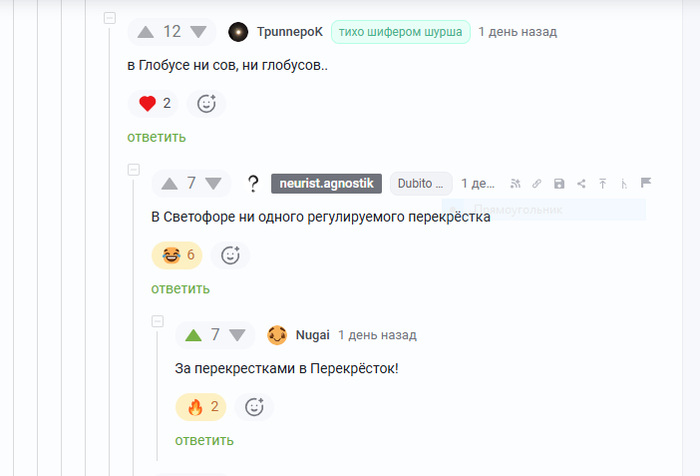Collapse Nugai's reply branch

click(x=158, y=322)
